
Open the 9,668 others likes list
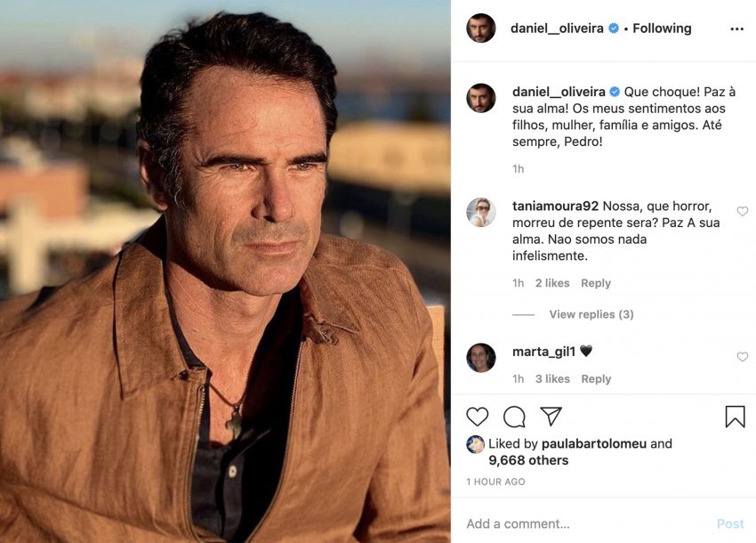pyautogui.click(x=528, y=460)
